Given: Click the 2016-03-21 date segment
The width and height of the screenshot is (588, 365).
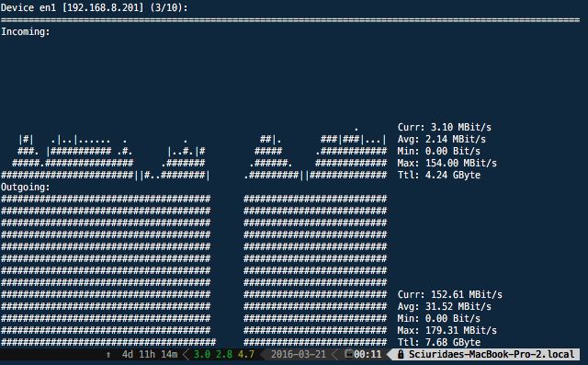Looking at the screenshot, I should [x=298, y=354].
